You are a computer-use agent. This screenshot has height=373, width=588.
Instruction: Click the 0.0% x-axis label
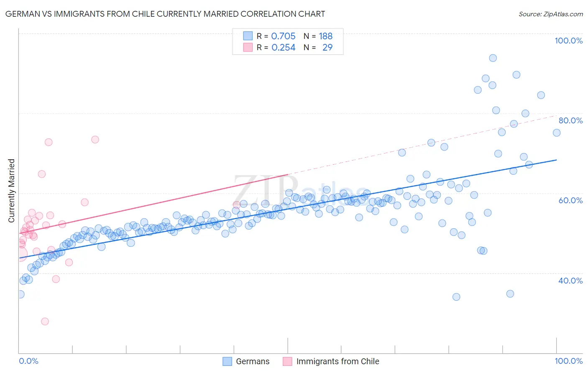tap(28, 361)
